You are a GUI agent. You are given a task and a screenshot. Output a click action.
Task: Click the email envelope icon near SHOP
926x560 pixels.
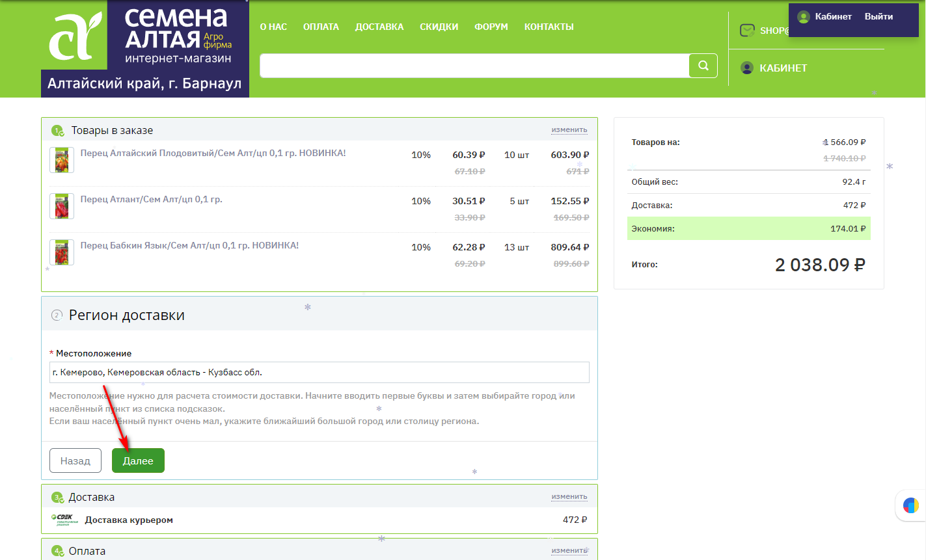point(747,31)
